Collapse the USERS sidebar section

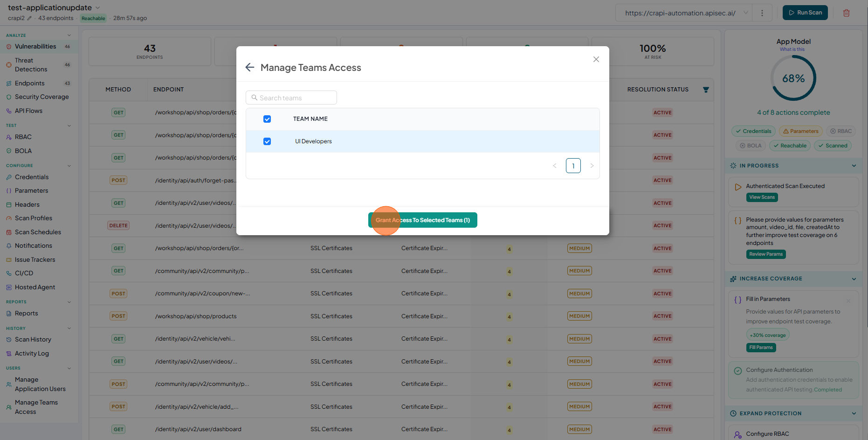69,368
